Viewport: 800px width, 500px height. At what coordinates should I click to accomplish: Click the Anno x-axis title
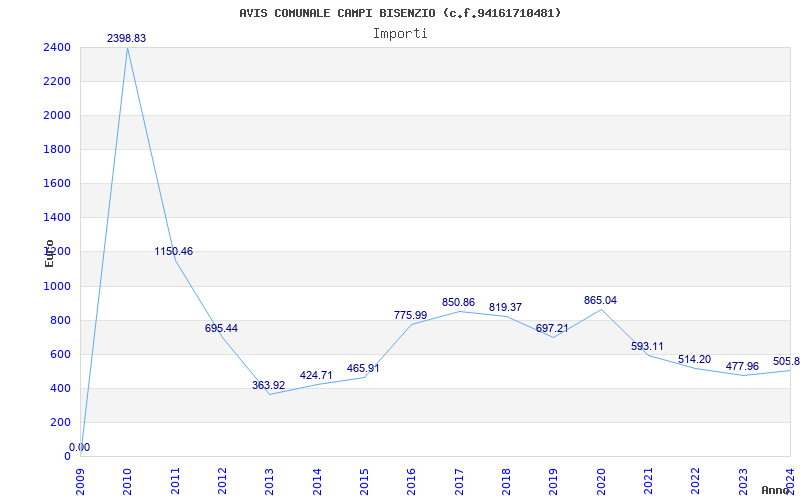tap(775, 490)
